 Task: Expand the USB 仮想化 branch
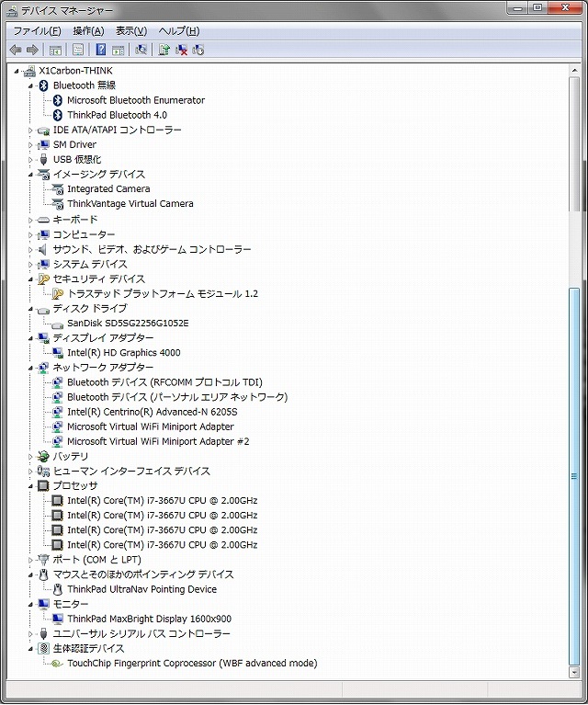30,160
